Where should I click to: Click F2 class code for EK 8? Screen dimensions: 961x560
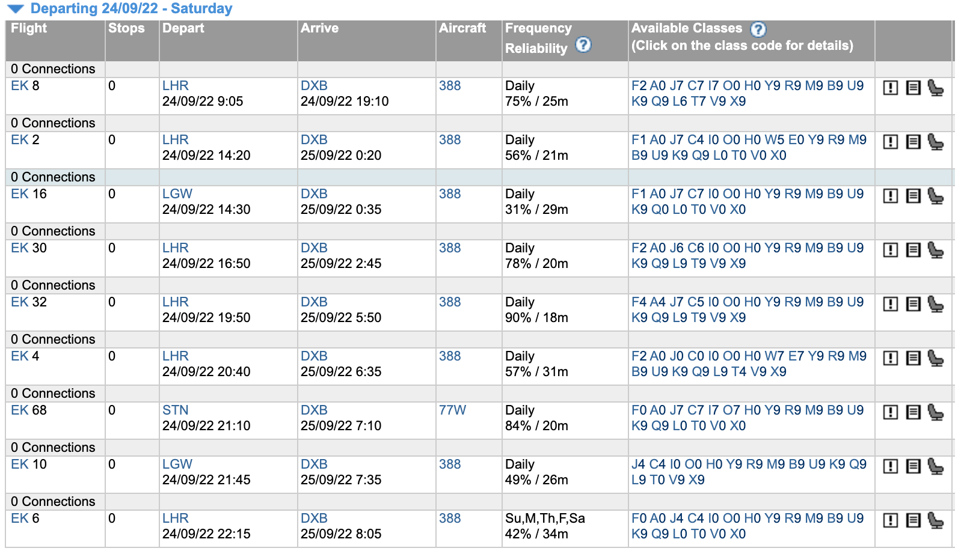(639, 86)
